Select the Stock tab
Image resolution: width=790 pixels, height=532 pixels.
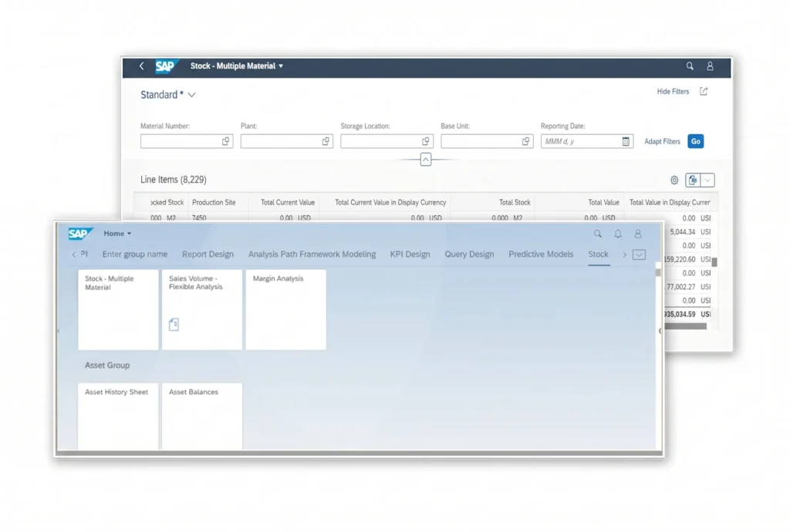coord(598,254)
